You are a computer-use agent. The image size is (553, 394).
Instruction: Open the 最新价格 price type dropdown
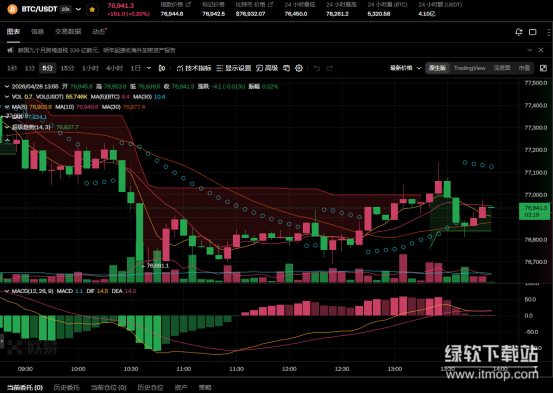pyautogui.click(x=405, y=68)
